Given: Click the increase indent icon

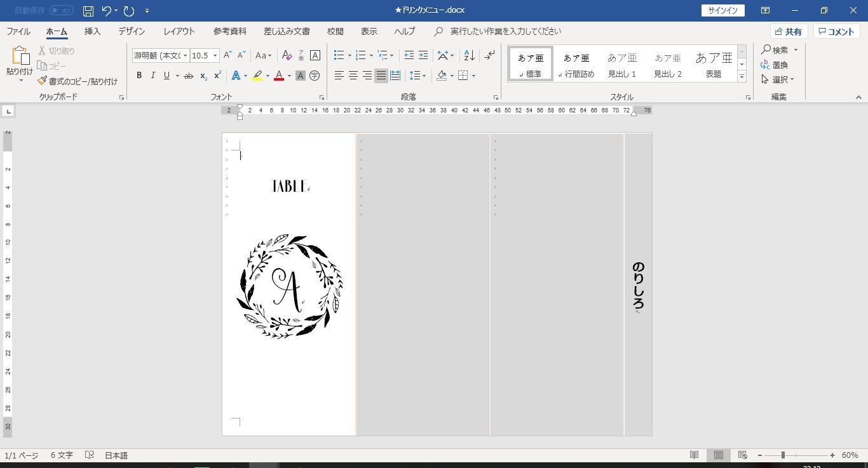Looking at the screenshot, I should (423, 55).
